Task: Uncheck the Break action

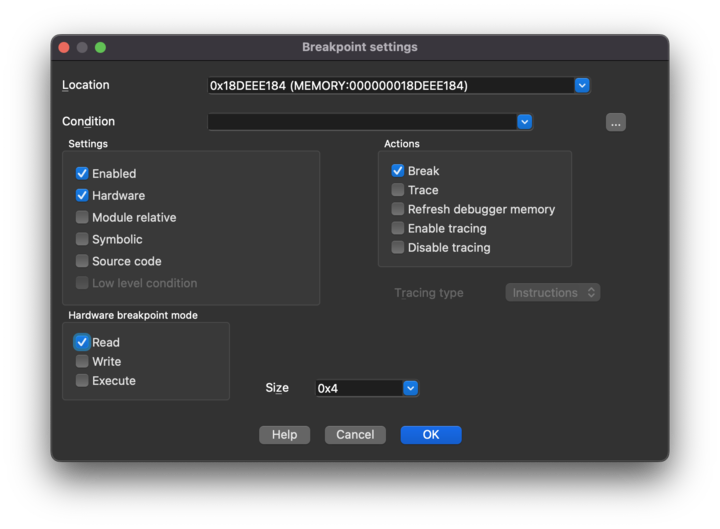Action: pyautogui.click(x=398, y=171)
